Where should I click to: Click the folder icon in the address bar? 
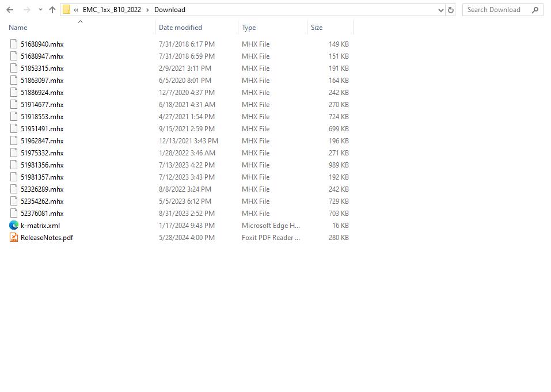66,10
